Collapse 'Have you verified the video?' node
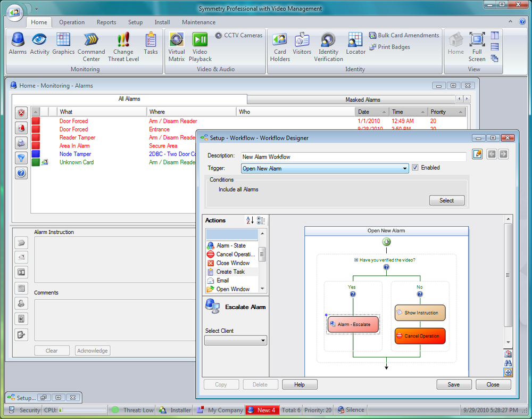The image size is (532, 419). point(356,260)
